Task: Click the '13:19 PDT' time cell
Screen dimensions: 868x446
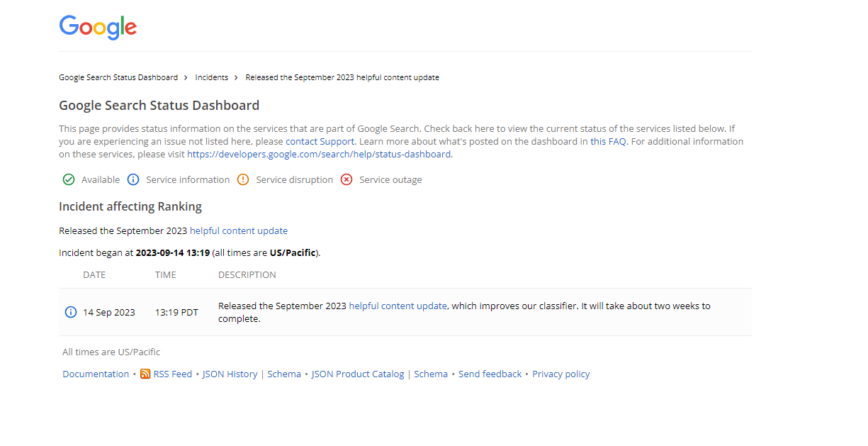Action: coord(177,312)
